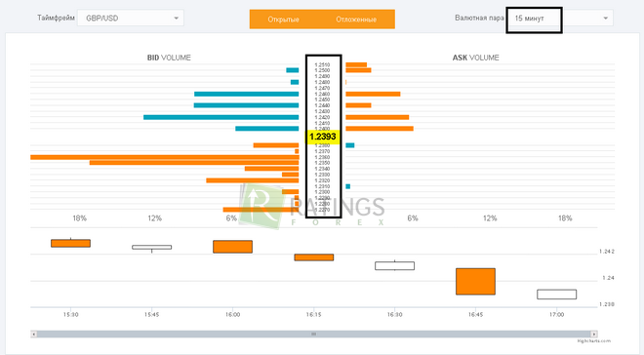This screenshot has width=644, height=355.
Task: Switch to the Отложенные tab
Action: pyautogui.click(x=356, y=20)
